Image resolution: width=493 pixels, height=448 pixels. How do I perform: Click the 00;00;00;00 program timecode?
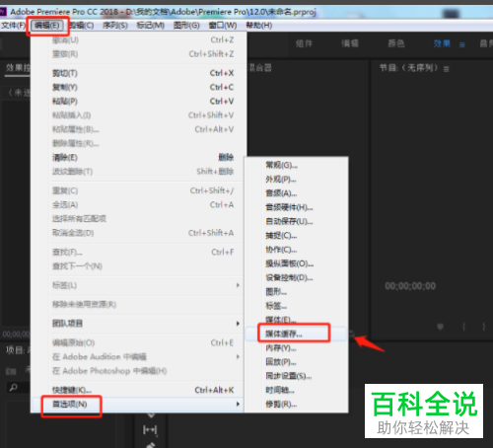[x=410, y=286]
